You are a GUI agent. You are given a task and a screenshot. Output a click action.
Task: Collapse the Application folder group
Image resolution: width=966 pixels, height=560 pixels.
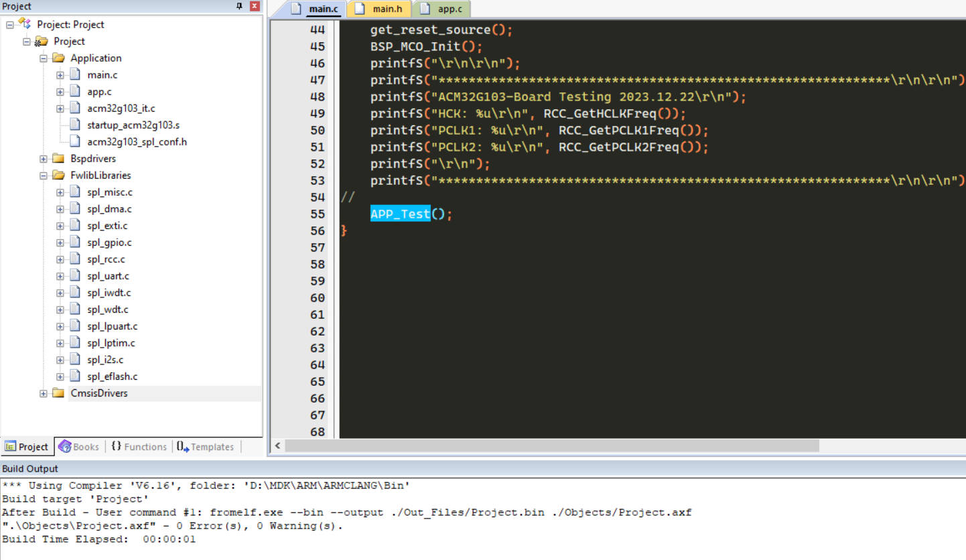coord(44,58)
